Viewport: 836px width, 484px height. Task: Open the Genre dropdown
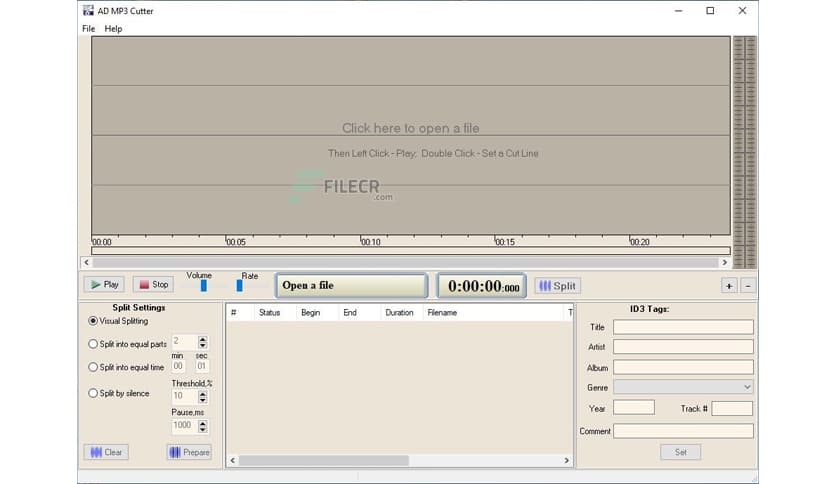point(684,387)
